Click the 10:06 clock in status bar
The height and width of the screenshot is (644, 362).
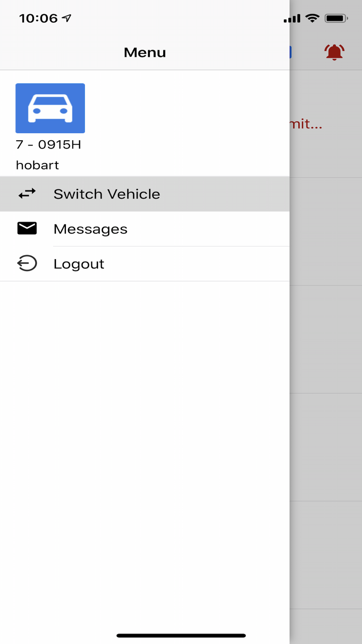tap(38, 18)
